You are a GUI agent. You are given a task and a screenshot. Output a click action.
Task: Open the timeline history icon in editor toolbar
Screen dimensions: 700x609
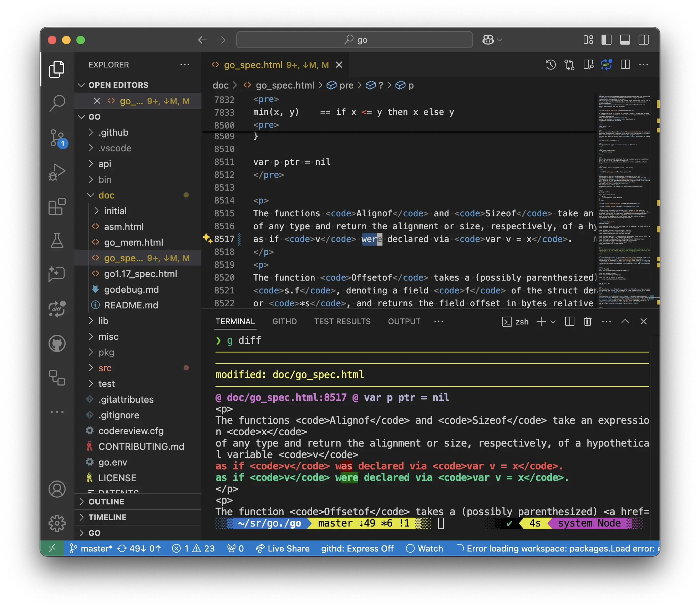(x=551, y=65)
